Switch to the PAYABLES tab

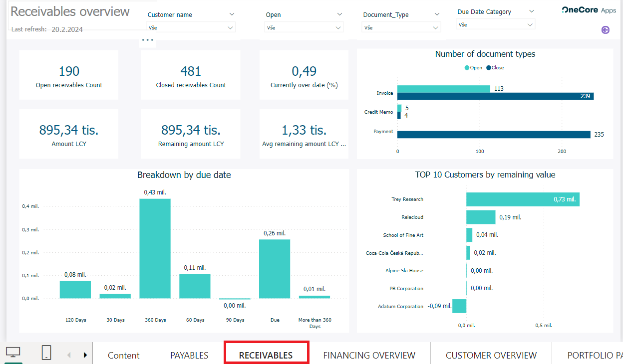tap(189, 356)
